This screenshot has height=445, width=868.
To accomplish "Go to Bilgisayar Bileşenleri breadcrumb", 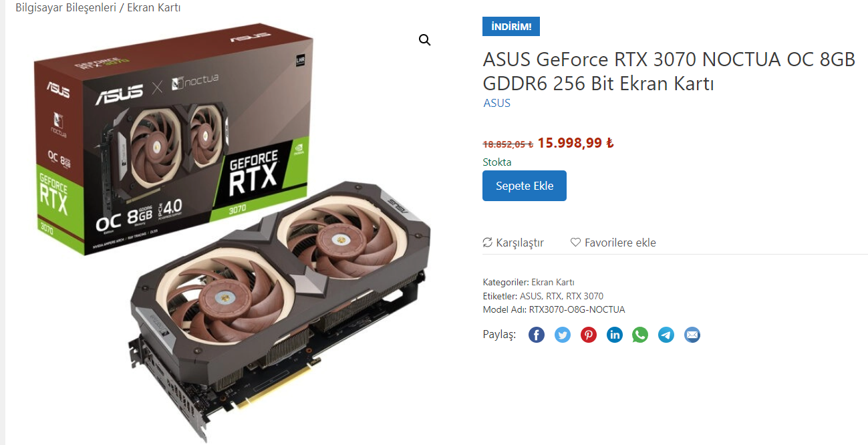I will (x=61, y=7).
